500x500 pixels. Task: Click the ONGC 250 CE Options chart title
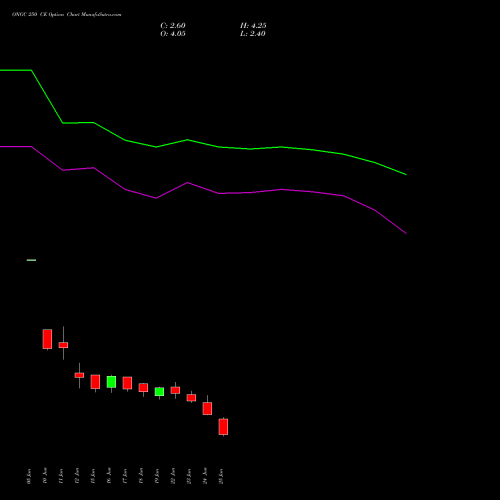67,15
